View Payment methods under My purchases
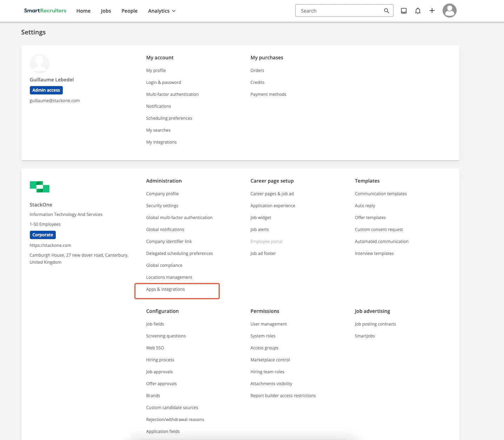504x440 pixels. pos(268,94)
